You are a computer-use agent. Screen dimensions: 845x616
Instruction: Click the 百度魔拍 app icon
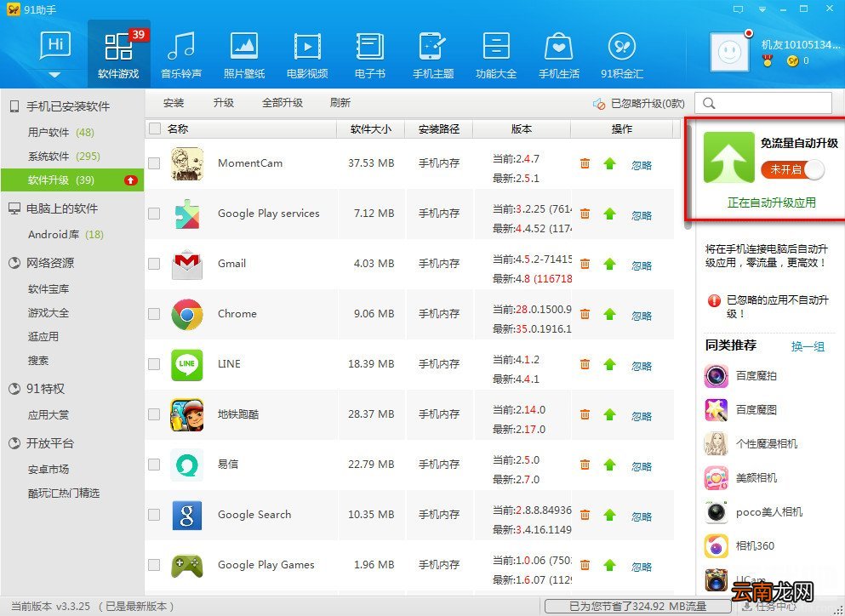(x=717, y=375)
